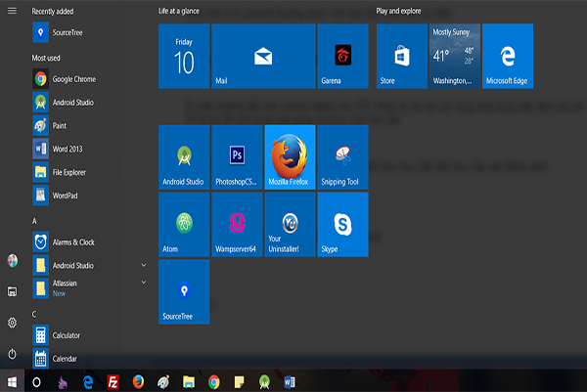Open the Store tile

point(402,56)
